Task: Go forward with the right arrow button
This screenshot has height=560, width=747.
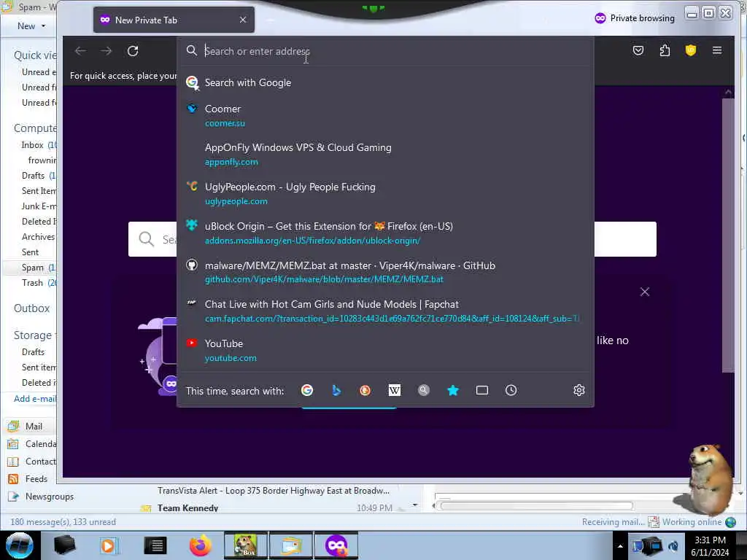Action: (x=107, y=51)
